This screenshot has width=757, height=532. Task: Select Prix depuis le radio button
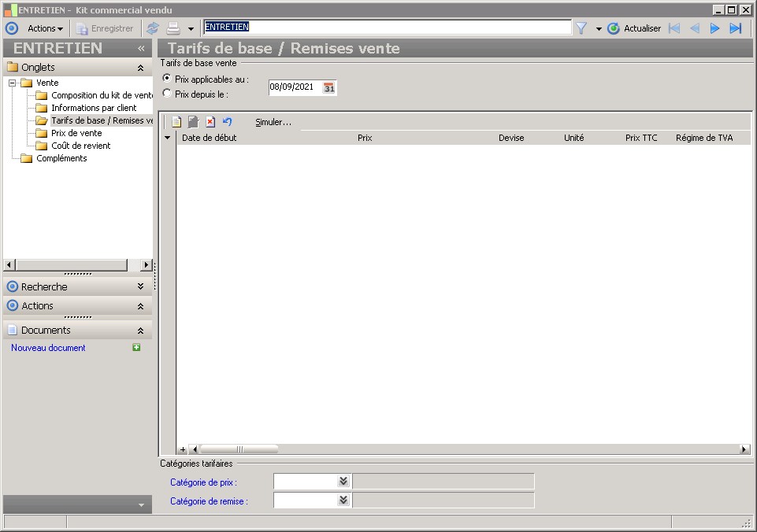coord(167,94)
